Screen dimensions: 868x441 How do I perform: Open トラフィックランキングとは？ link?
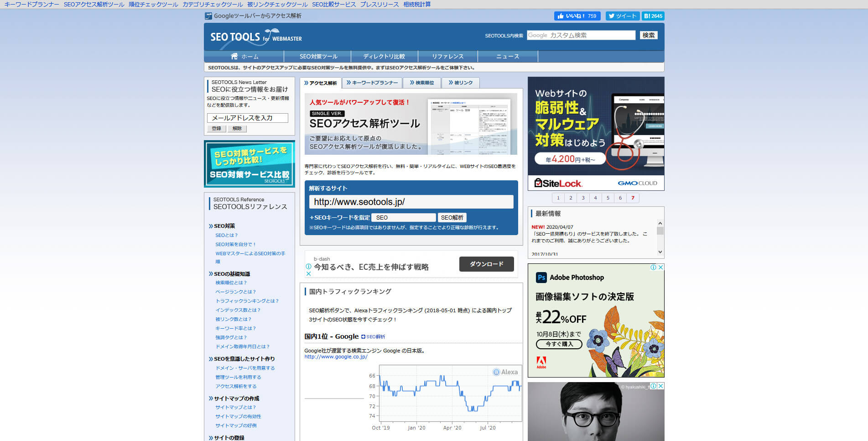click(x=247, y=301)
